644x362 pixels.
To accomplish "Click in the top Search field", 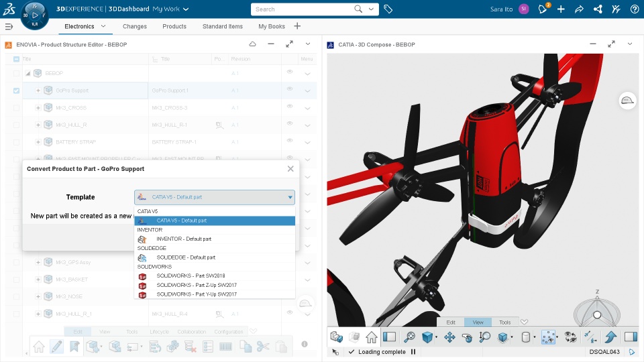I will (x=302, y=9).
